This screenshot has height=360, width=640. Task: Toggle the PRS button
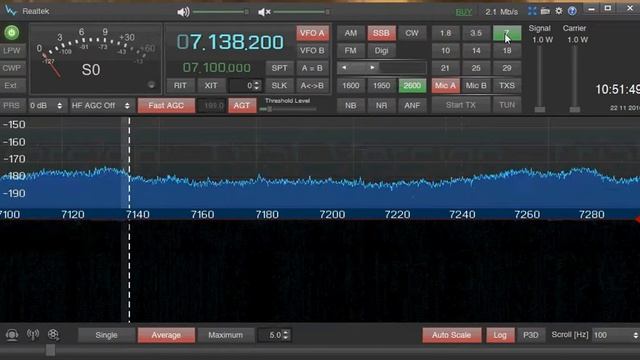click(12, 105)
